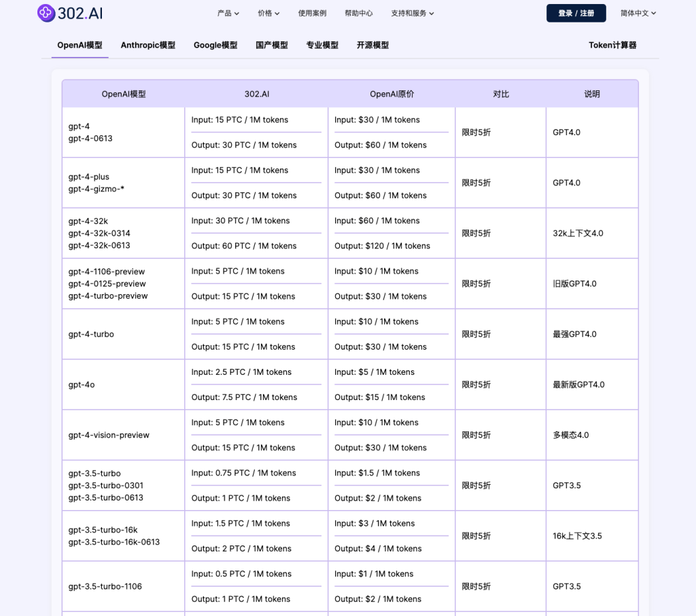Click 'Output: $4 / 1M tokens' price

(378, 549)
